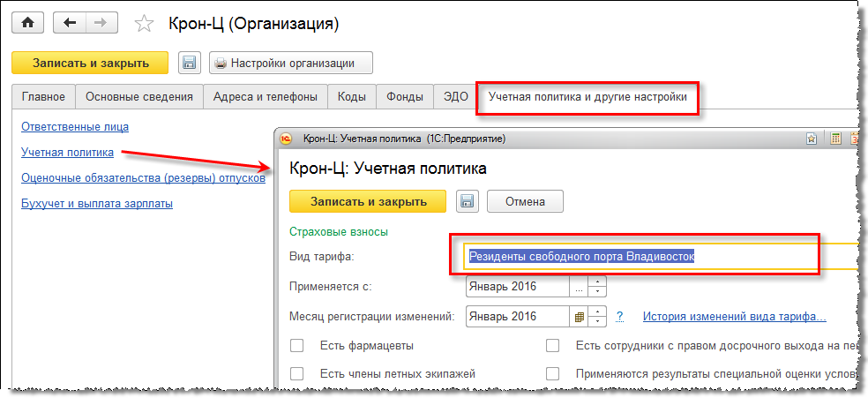Save organization with the diskette icon
868x398 pixels.
point(190,64)
